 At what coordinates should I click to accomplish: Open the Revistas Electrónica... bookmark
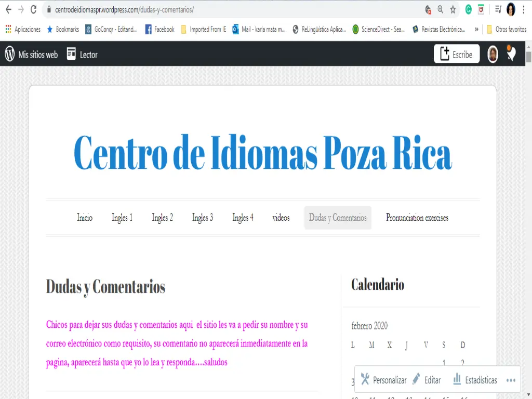(x=438, y=29)
